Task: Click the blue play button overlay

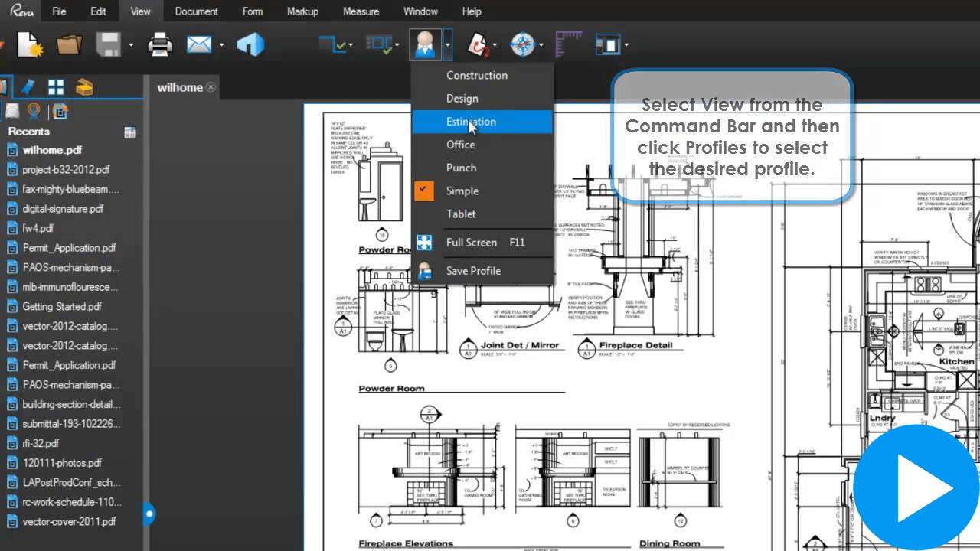Action: (x=916, y=487)
